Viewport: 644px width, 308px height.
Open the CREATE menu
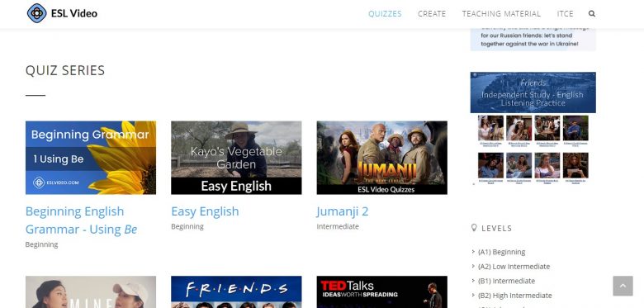point(432,13)
